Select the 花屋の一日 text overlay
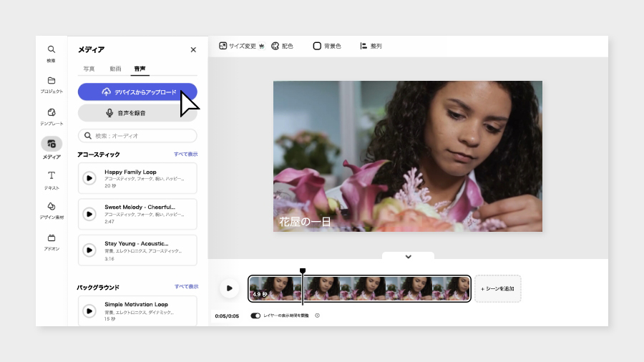Image resolution: width=644 pixels, height=362 pixels. tap(305, 222)
